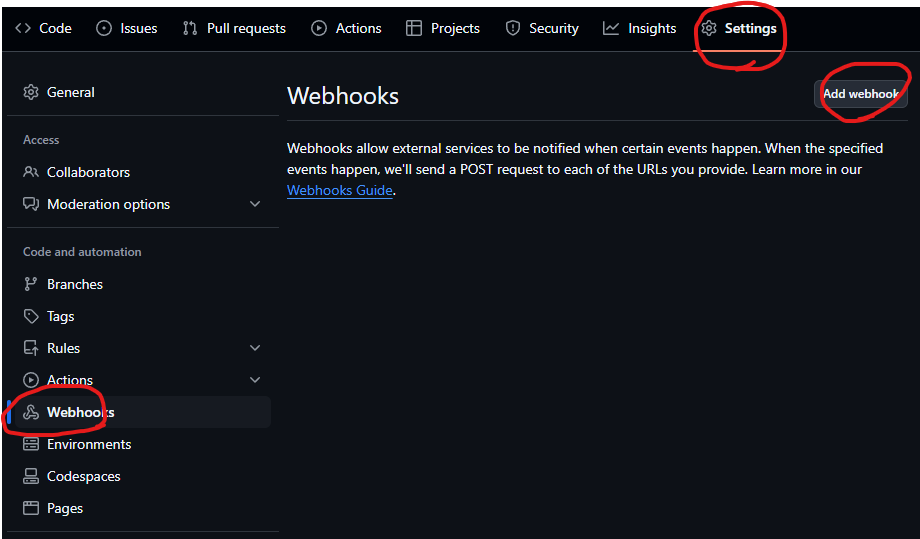Go to the Pull requests tab

234,28
